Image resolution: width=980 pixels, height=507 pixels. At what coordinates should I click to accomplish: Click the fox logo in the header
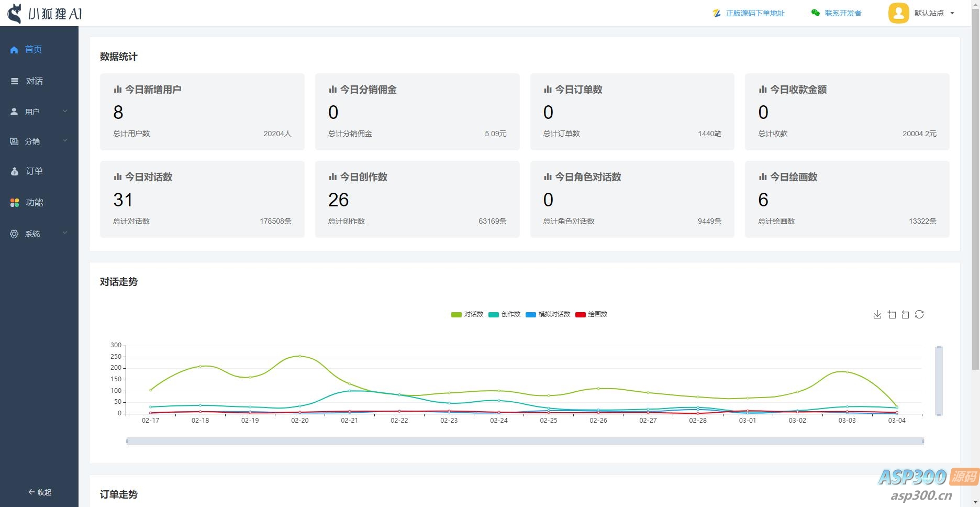click(15, 14)
